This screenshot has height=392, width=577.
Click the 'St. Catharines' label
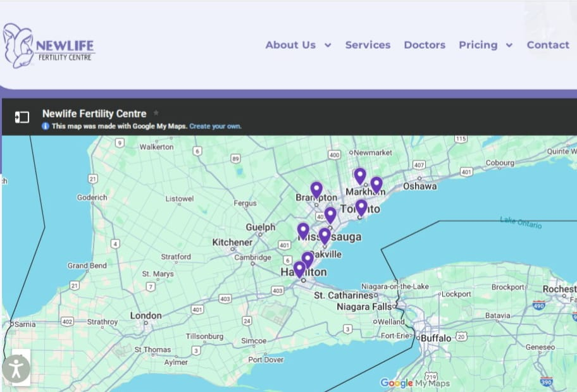pyautogui.click(x=344, y=295)
